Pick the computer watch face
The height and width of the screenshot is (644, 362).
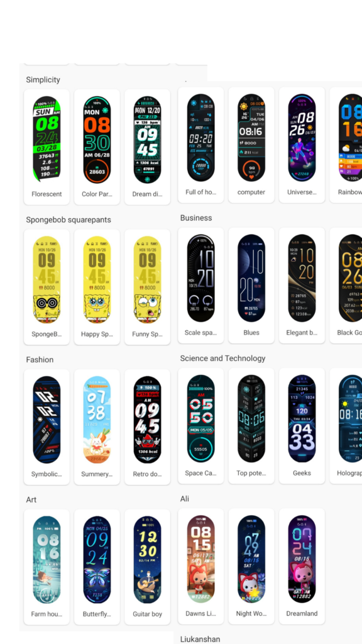coord(251,145)
